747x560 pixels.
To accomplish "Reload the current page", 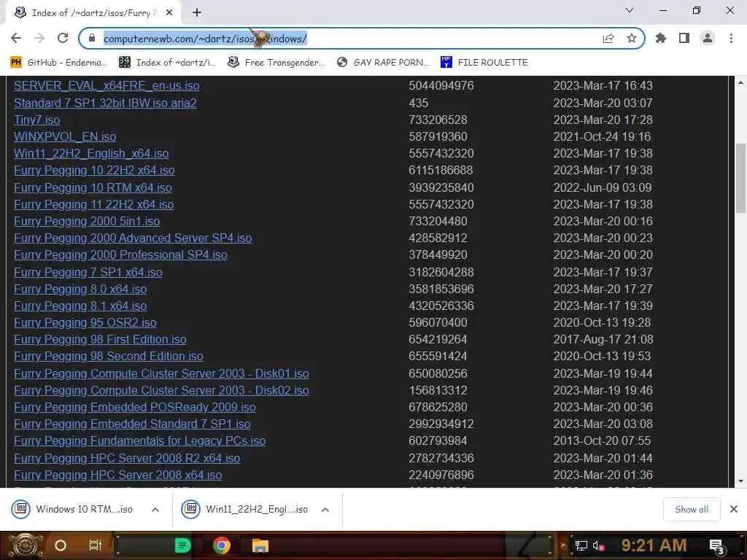I will 63,38.
